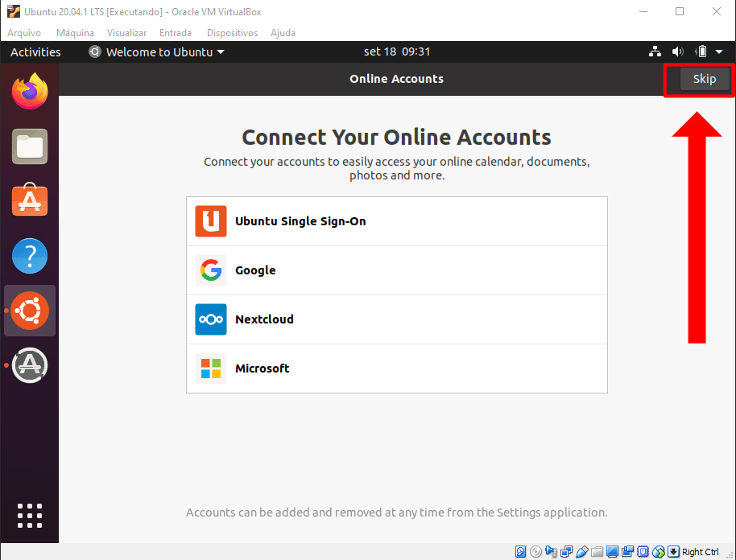Click the VirtualBox title bar app icon

pos(14,12)
